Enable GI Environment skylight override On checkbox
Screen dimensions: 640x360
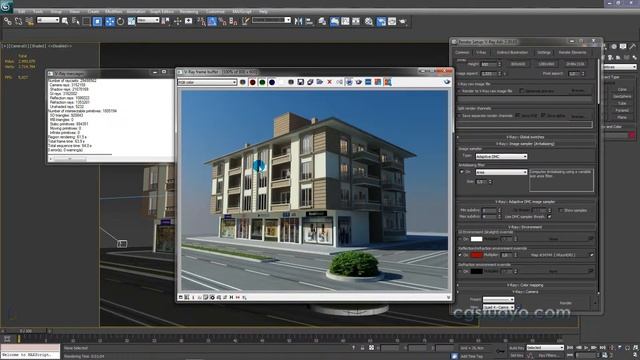tap(461, 239)
